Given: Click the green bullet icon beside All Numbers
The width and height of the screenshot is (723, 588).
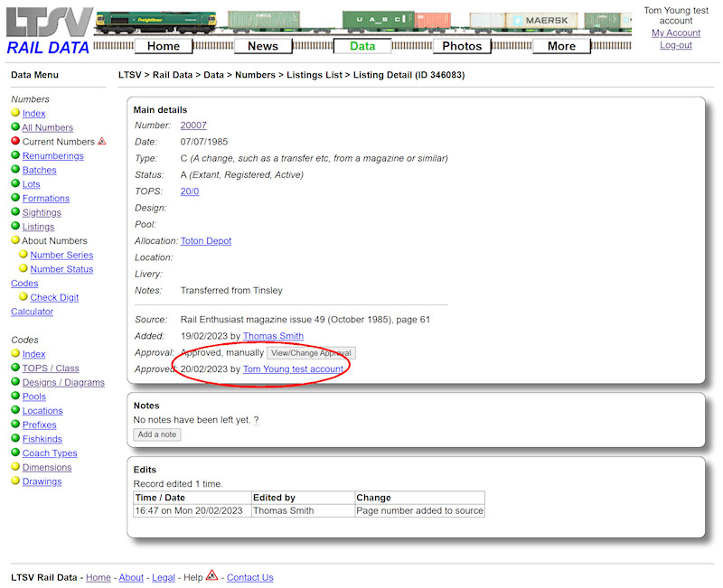Looking at the screenshot, I should 16,127.
